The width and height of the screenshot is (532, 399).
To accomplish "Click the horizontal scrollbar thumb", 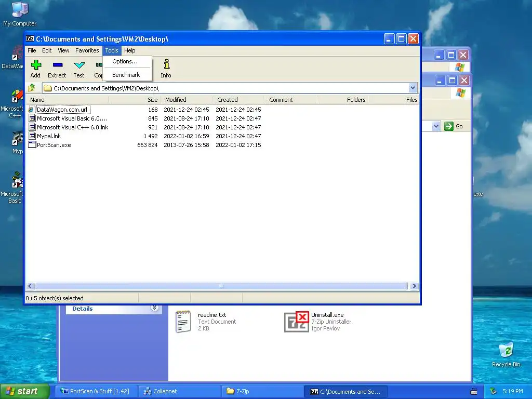I will (221, 286).
